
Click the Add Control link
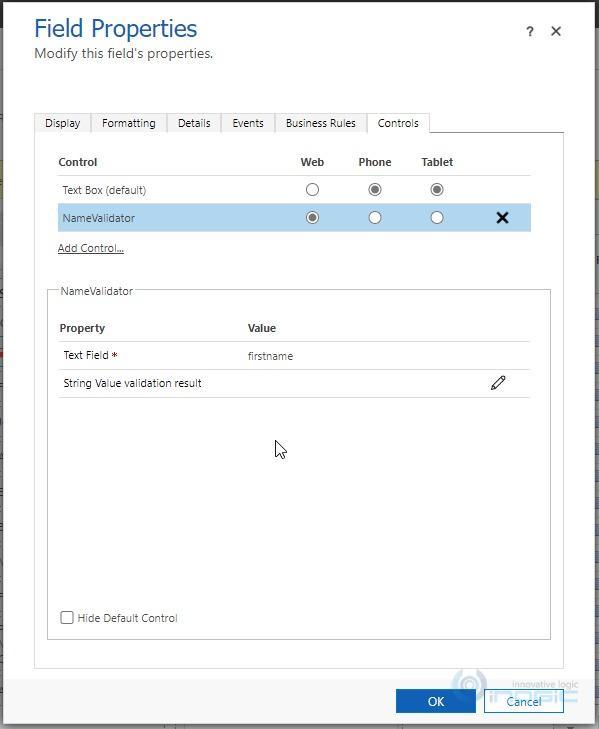(x=91, y=248)
